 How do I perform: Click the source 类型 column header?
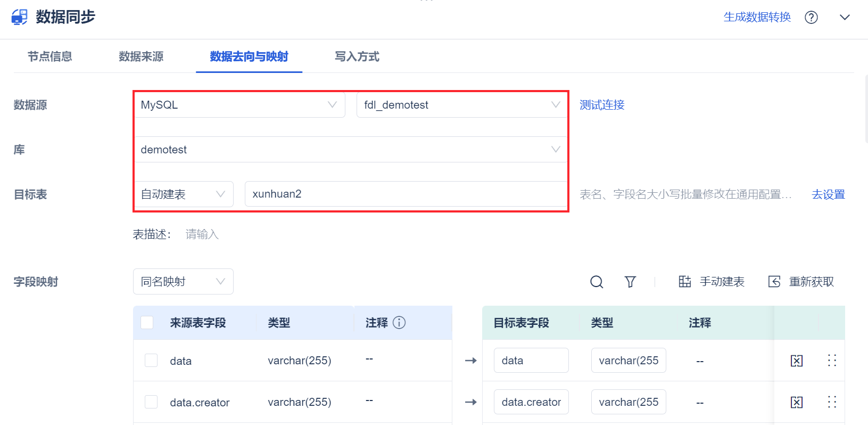[x=279, y=323]
